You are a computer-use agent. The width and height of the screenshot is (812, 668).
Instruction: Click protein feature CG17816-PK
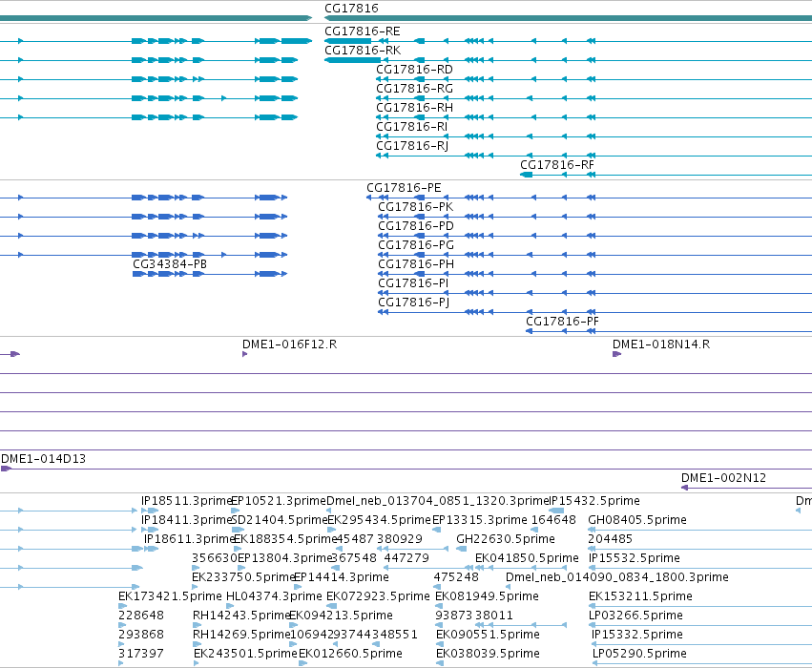(x=415, y=207)
